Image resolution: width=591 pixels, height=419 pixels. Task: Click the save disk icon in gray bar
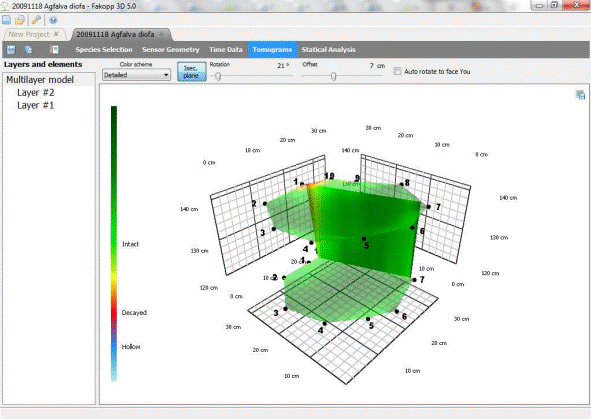[x=11, y=50]
